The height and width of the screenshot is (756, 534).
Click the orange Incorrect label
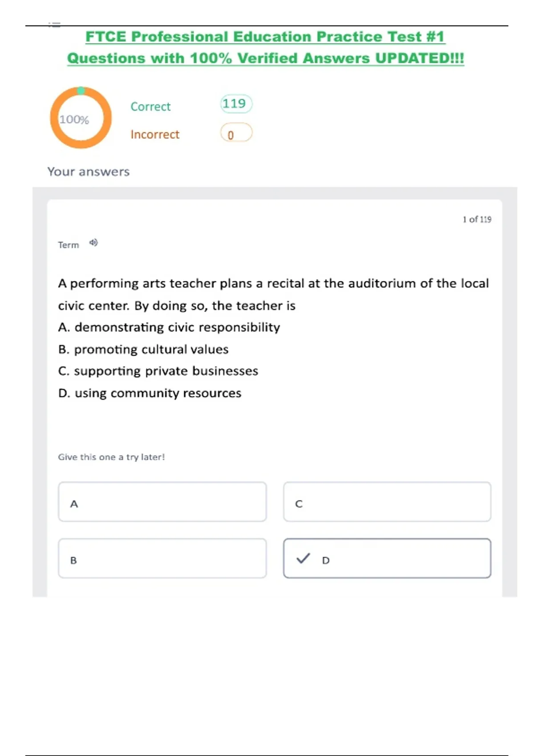click(x=155, y=134)
